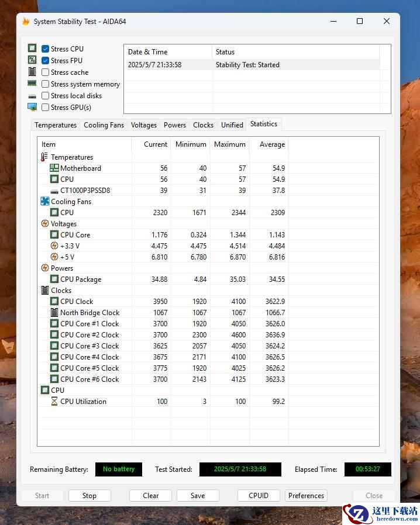420x525 pixels.
Task: Select the Unified tab
Action: tap(232, 125)
